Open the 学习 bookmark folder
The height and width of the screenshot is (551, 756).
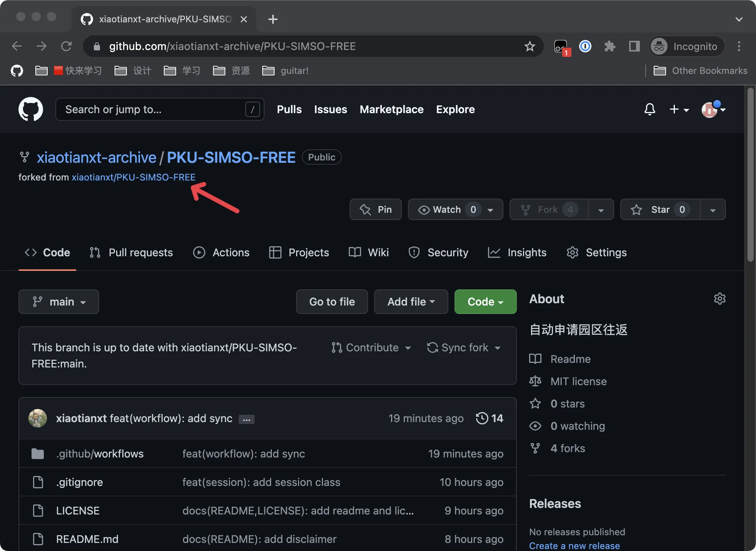tap(182, 71)
